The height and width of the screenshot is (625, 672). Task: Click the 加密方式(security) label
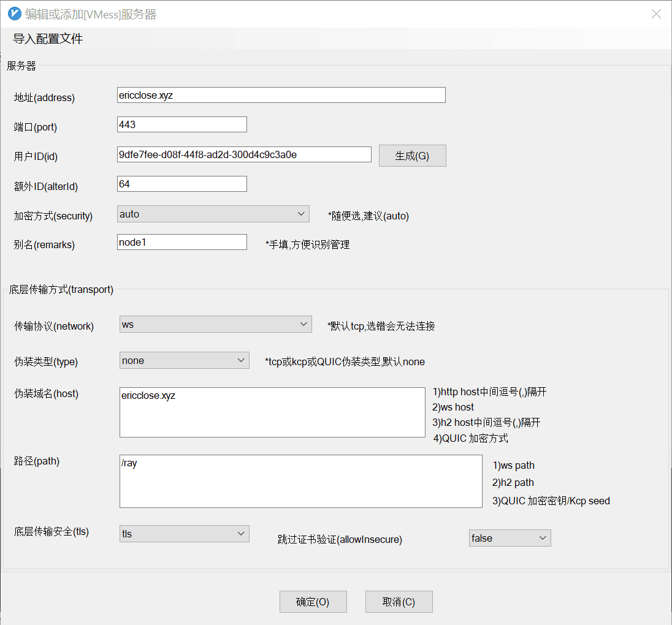(53, 216)
